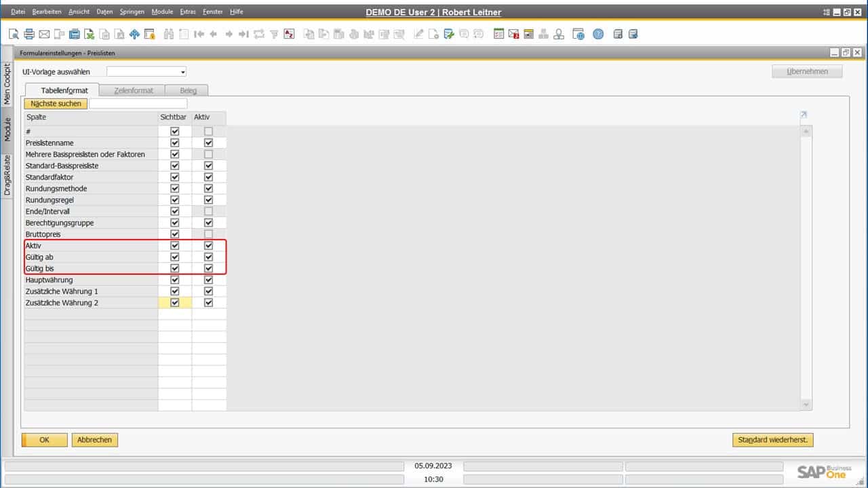Enable the Aktiv checkbox for Ende/Intervall
This screenshot has height=488, width=868.
tap(208, 211)
